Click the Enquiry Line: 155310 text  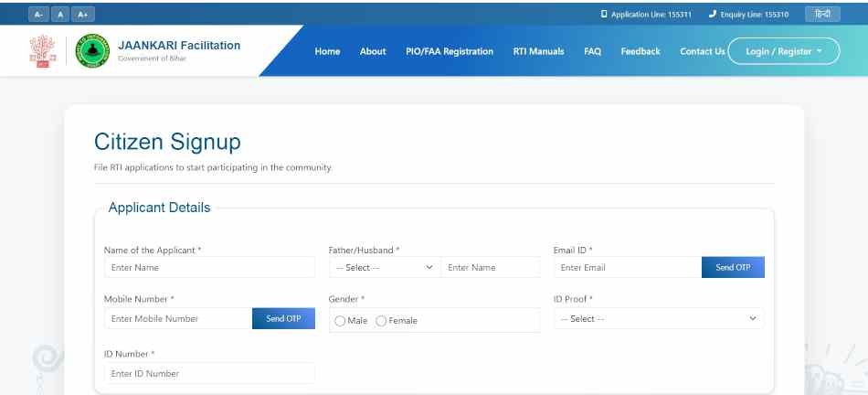point(755,15)
